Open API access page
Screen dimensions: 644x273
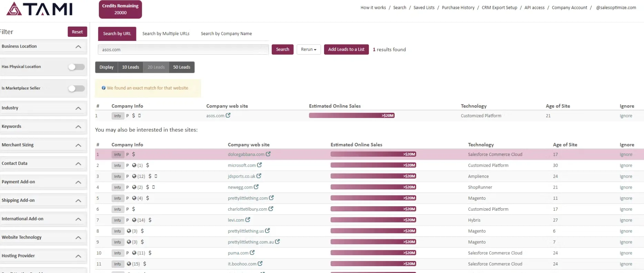534,8
